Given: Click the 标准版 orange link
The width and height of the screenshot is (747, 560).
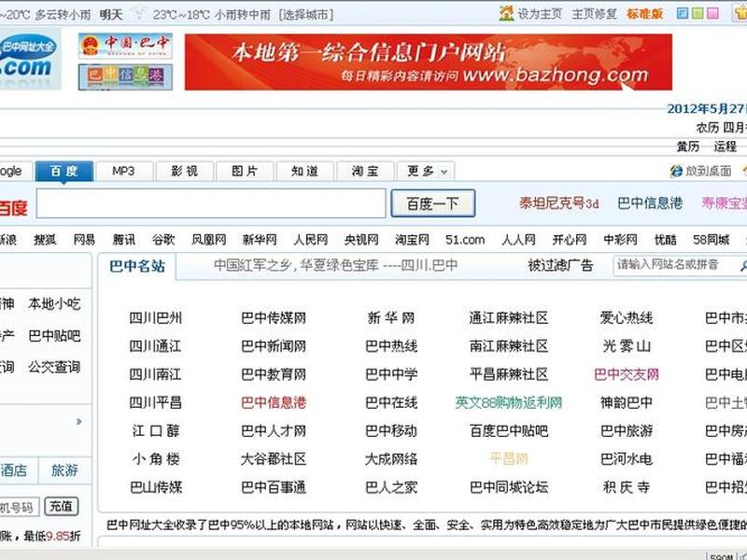Looking at the screenshot, I should pos(644,14).
